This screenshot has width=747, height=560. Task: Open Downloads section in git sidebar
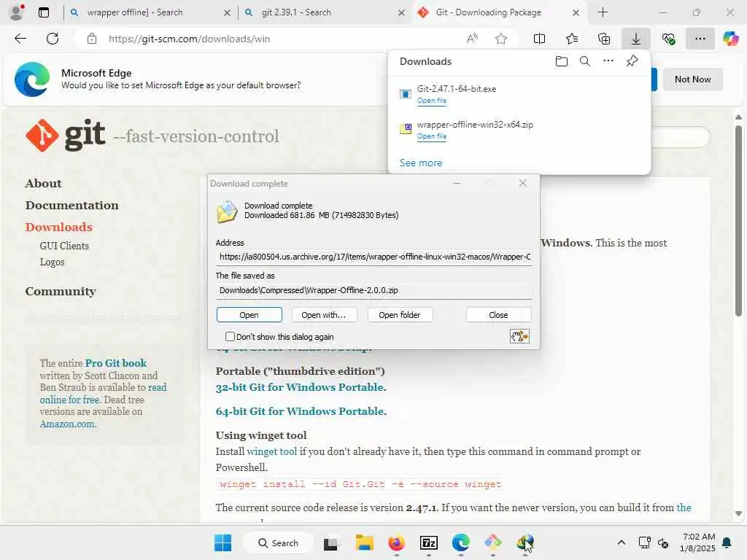[x=58, y=227]
